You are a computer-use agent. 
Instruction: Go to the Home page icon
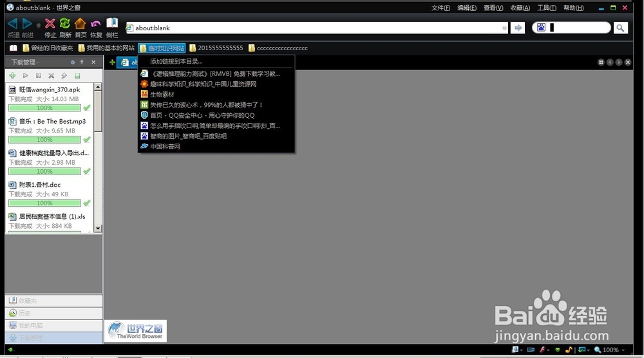coord(80,24)
